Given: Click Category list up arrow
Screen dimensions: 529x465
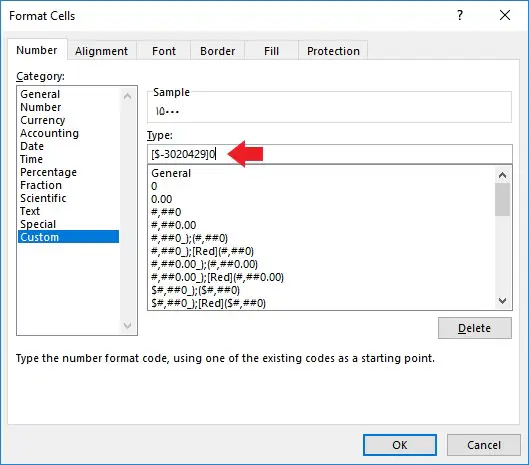Looking at the screenshot, I should tap(128, 97).
